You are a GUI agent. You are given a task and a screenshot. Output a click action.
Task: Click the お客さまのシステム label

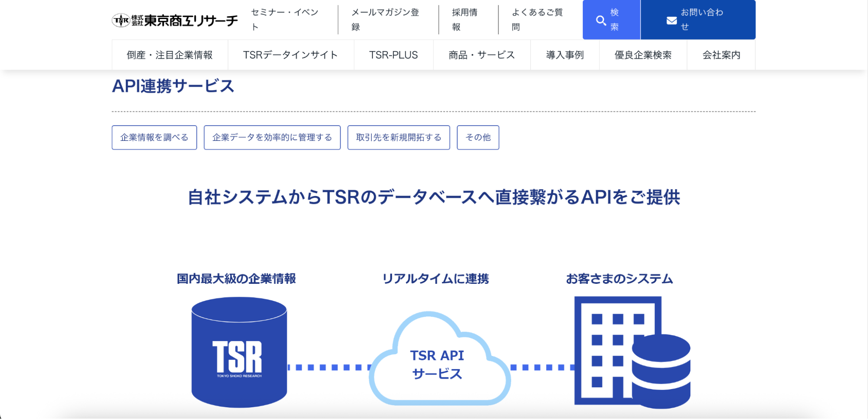[619, 279]
